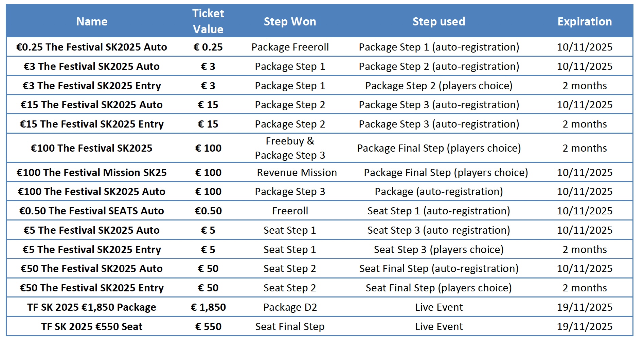Select the TF SK 2025 €550 Seat cell

pos(92,326)
